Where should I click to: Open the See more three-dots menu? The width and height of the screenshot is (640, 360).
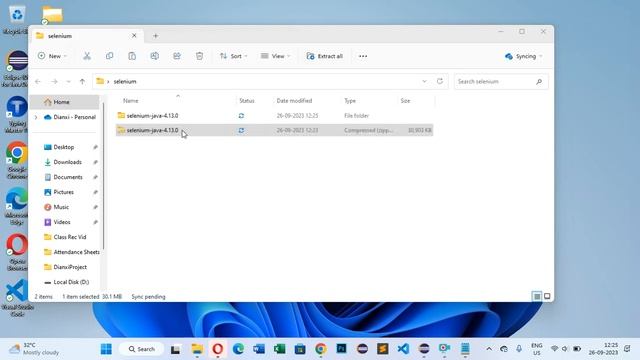(363, 56)
